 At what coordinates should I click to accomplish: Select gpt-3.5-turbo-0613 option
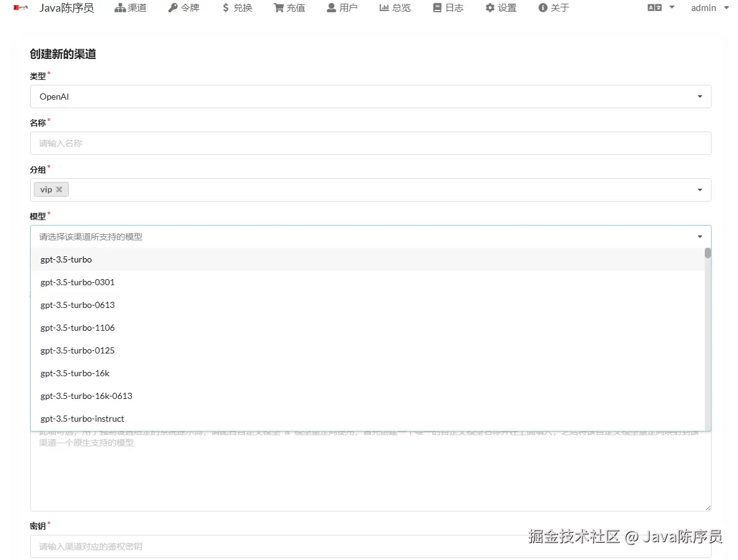click(368, 305)
